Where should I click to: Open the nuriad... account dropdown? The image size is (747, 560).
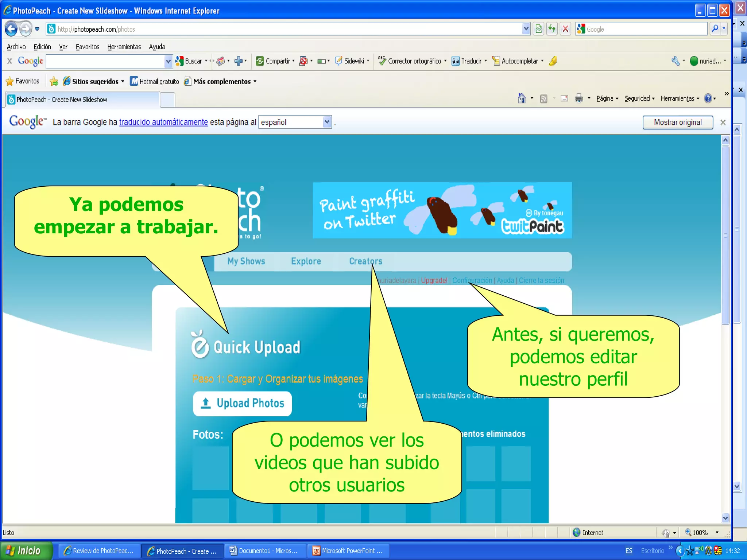pos(708,61)
